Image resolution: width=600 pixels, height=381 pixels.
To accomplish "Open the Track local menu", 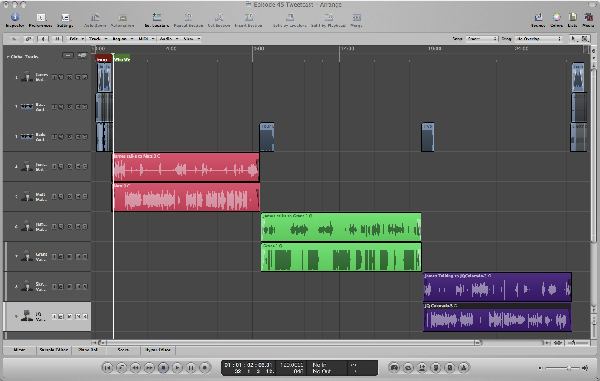I will [98, 39].
